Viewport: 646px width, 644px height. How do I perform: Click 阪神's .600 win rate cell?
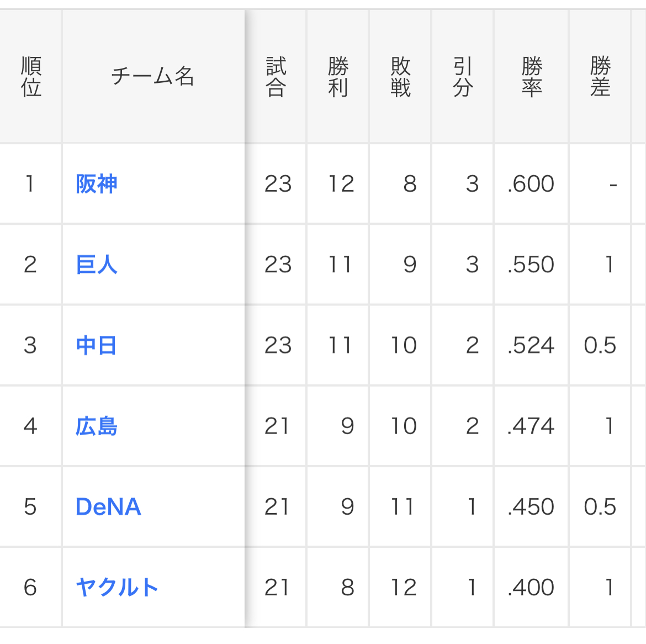coord(531,184)
